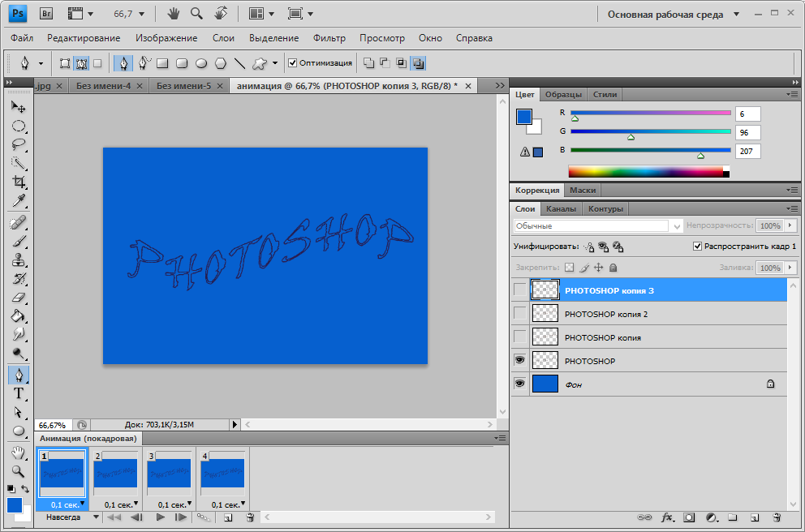This screenshot has height=532, width=805.
Task: Duplicate selected animation frame
Action: 228,517
